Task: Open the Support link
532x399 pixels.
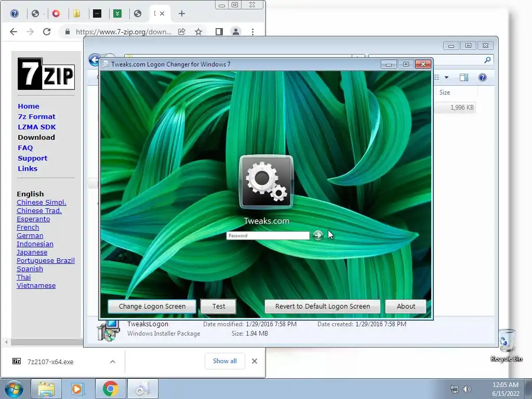Action: coord(32,158)
